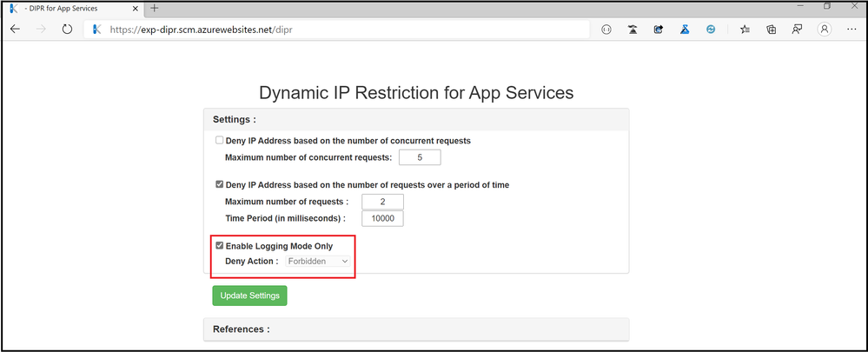Image resolution: width=868 pixels, height=352 pixels.
Task: Click the browser forward arrow
Action: (x=41, y=30)
